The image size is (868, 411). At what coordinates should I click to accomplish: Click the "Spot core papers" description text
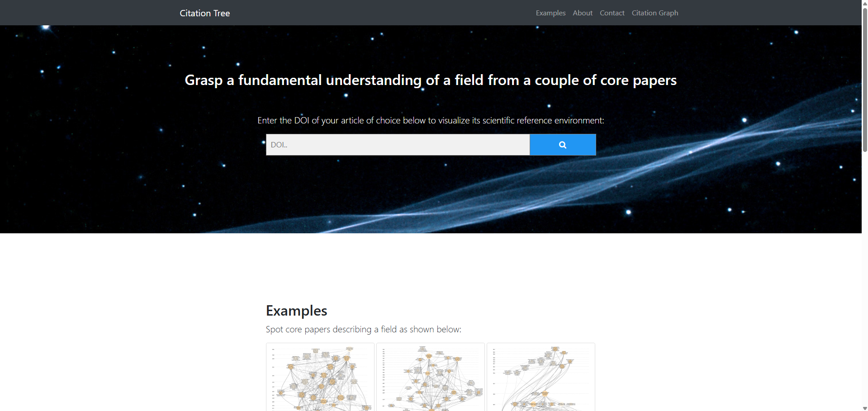coord(363,329)
